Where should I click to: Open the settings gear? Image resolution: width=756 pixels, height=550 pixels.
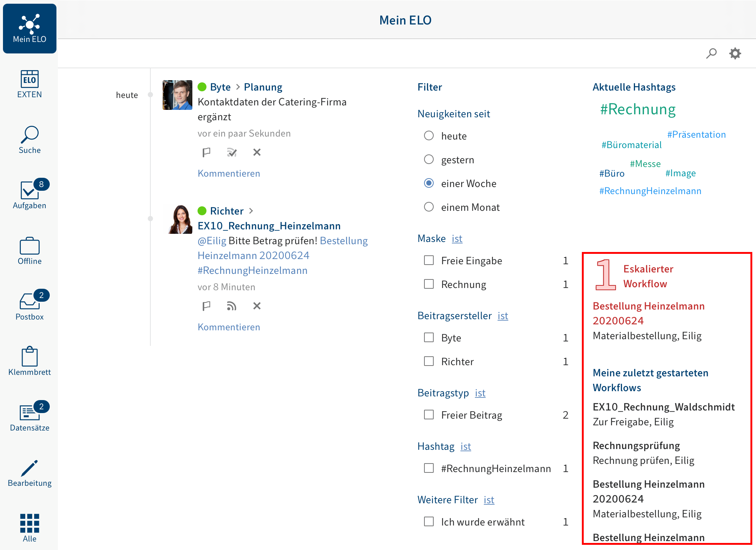735,53
